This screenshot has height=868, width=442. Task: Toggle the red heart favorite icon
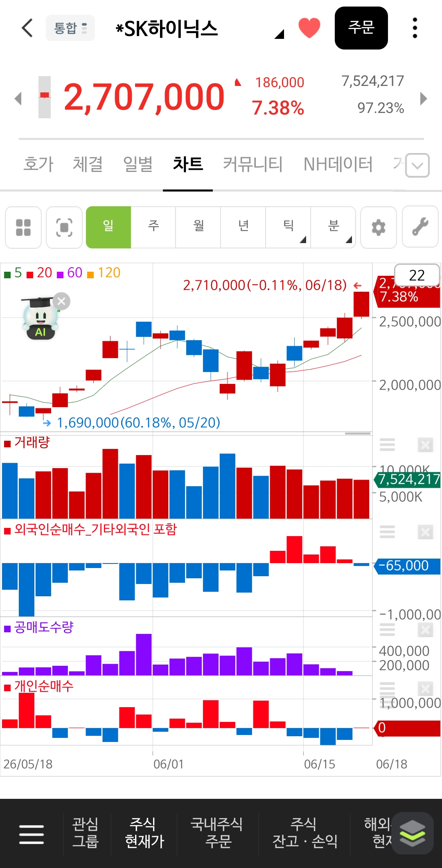[x=309, y=28]
